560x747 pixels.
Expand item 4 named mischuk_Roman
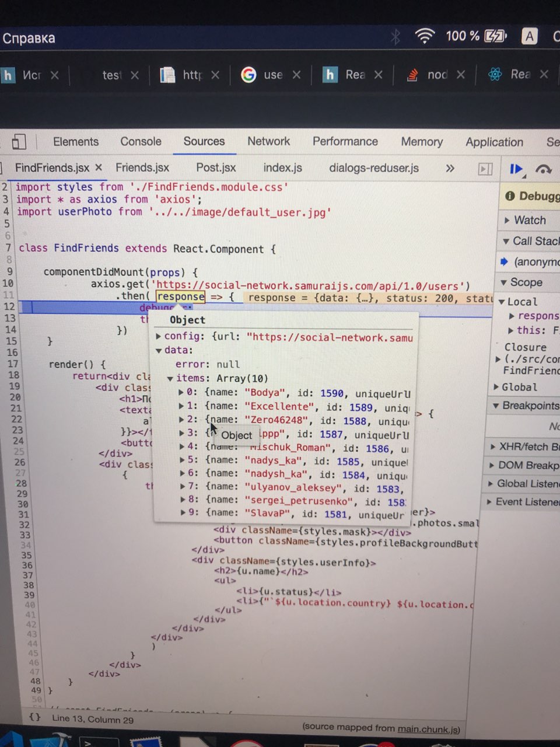point(181,446)
